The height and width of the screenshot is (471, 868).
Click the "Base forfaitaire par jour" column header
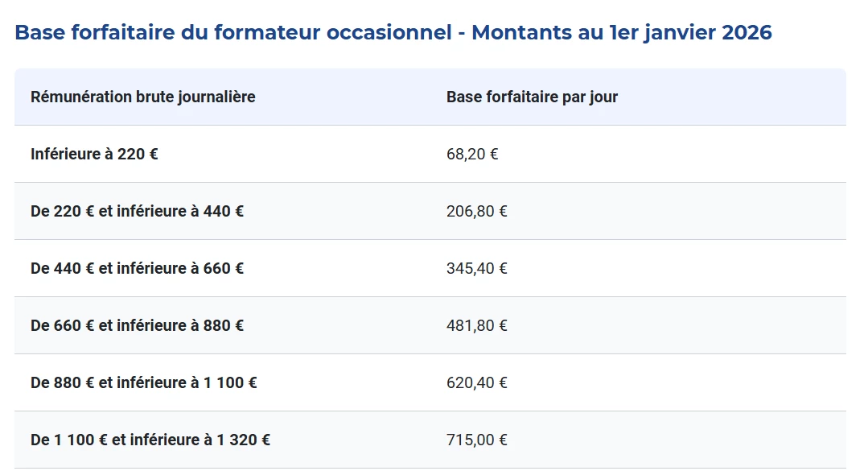click(x=532, y=97)
